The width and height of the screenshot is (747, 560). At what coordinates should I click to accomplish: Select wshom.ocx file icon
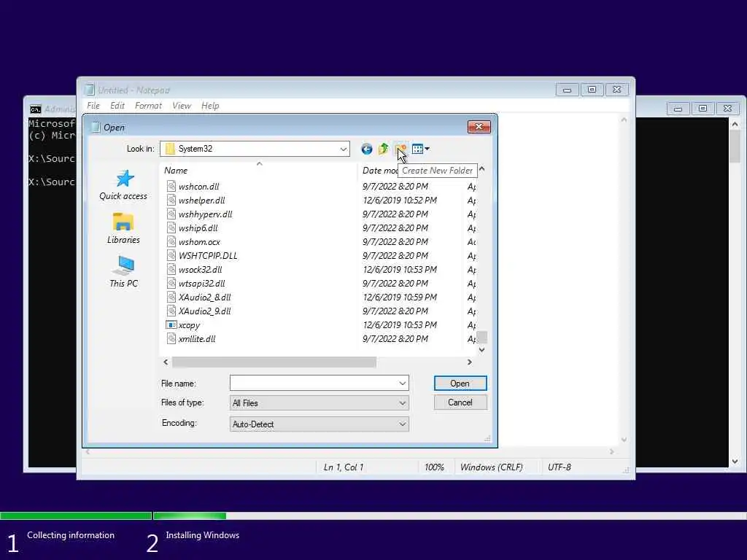coord(171,241)
